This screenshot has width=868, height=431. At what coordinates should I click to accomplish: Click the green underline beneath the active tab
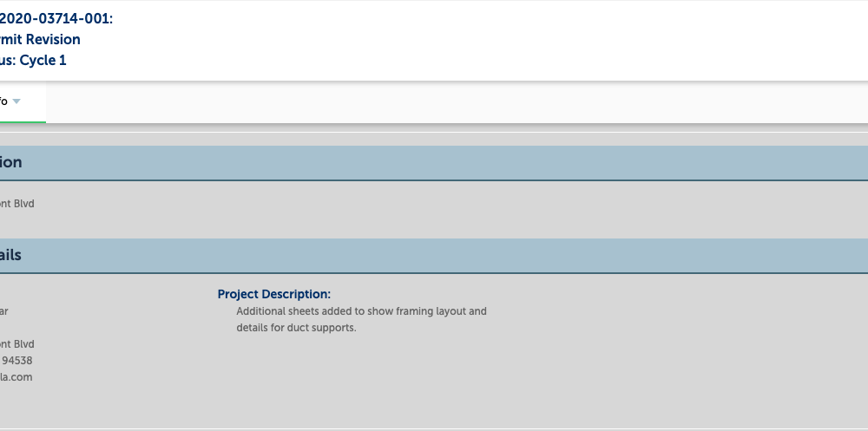(23, 121)
